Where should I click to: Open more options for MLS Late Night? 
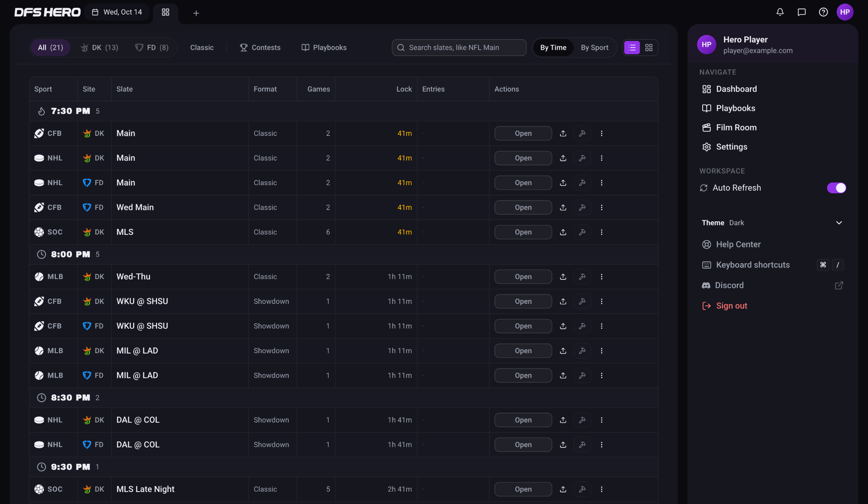[x=602, y=489]
